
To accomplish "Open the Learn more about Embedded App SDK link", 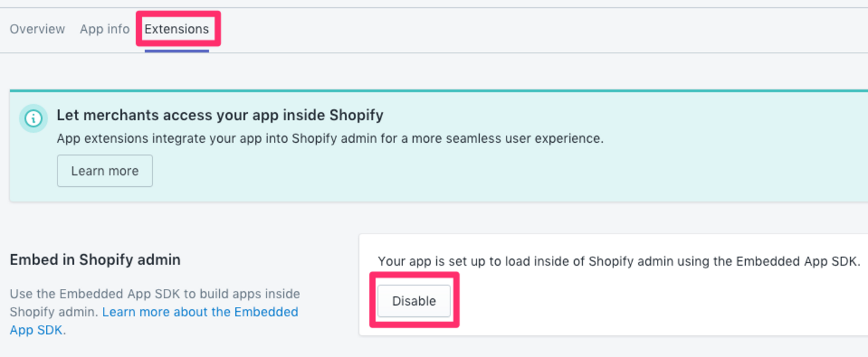I will pos(200,312).
